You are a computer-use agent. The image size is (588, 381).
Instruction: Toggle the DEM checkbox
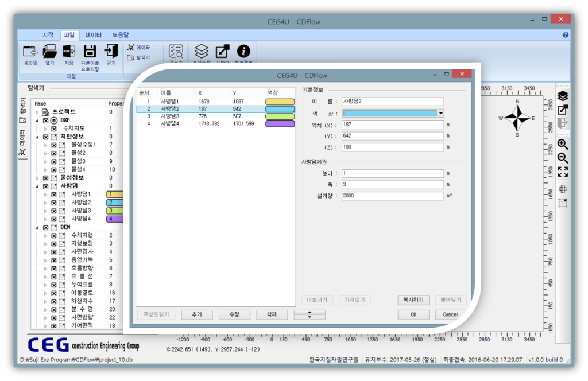(45, 227)
